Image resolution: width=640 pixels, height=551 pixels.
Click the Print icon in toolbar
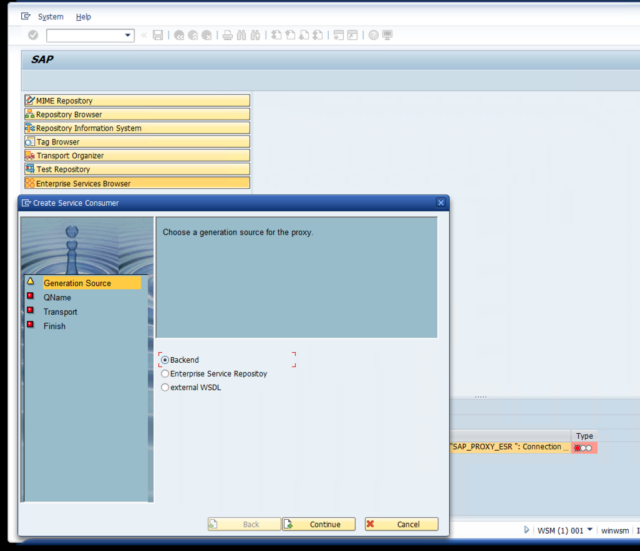227,35
